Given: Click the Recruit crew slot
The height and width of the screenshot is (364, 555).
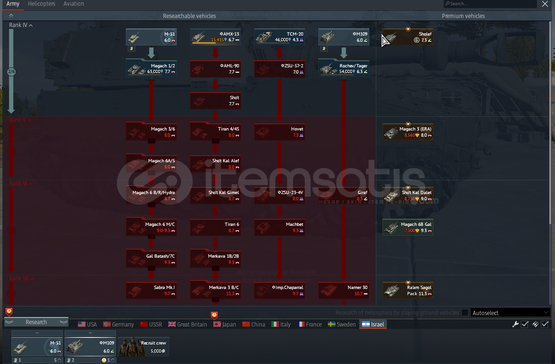Looking at the screenshot, I should (143, 347).
